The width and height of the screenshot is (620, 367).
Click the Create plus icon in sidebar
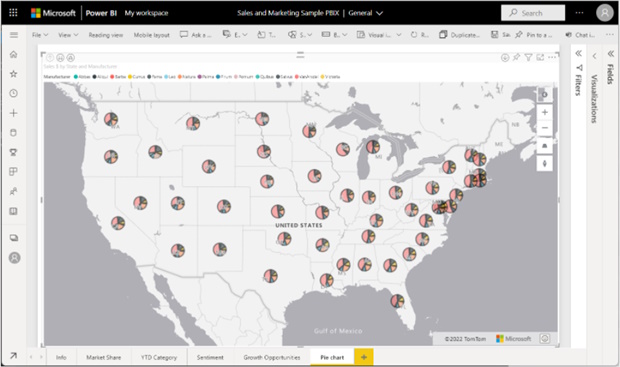(13, 113)
